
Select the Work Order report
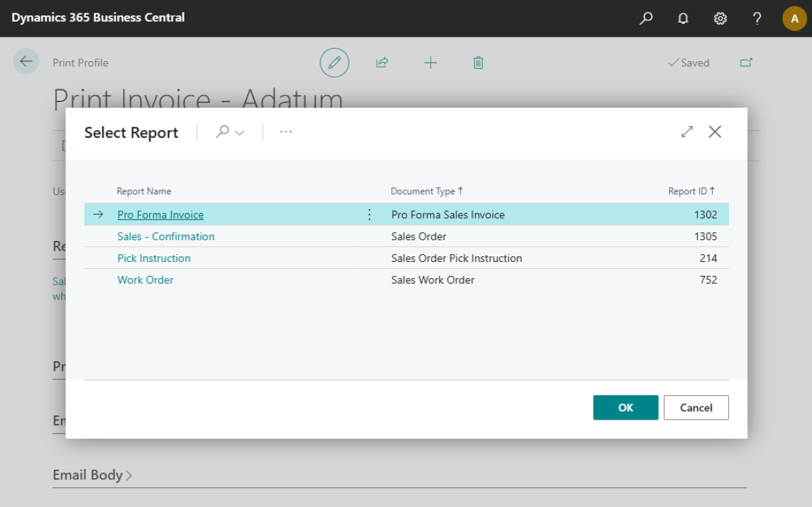click(146, 280)
